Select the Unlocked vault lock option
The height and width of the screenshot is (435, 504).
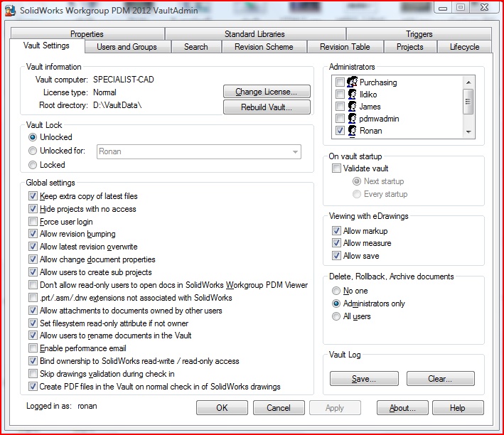33,137
